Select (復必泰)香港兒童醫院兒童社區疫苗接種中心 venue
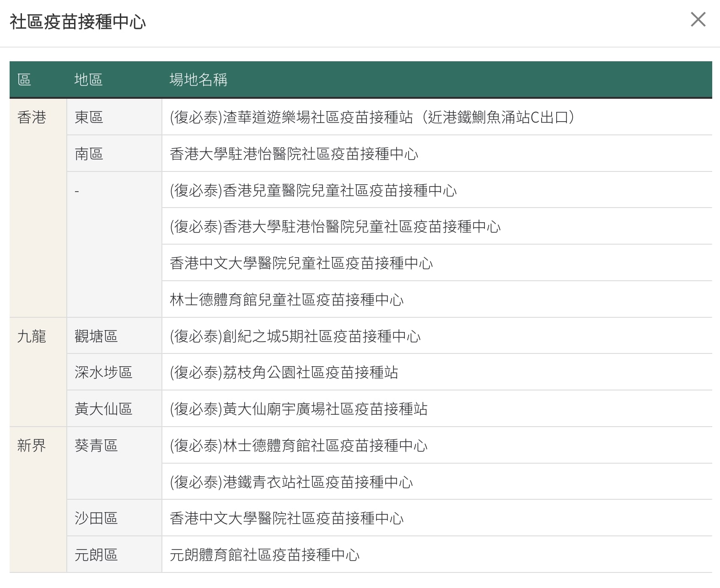The width and height of the screenshot is (720, 588). (x=437, y=190)
